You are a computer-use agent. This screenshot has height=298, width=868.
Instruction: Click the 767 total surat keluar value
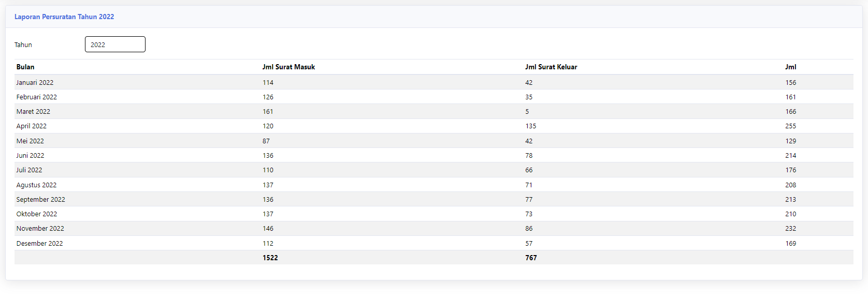click(x=531, y=258)
